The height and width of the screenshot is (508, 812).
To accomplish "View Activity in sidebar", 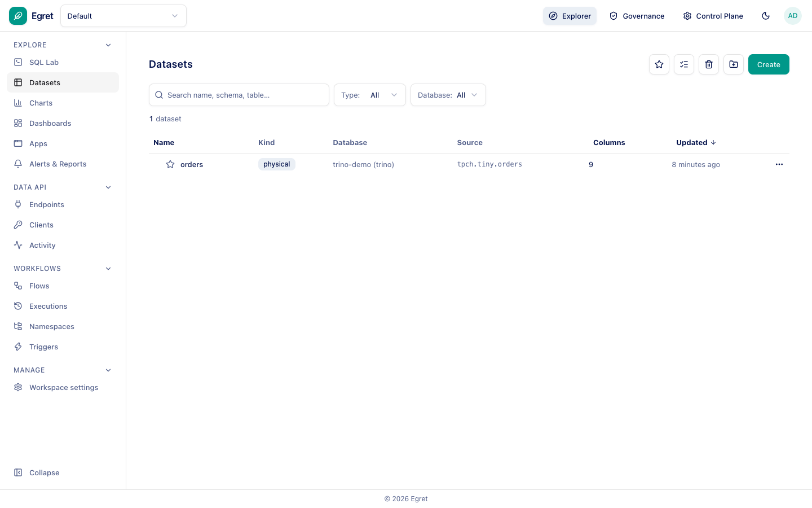I will (63, 245).
